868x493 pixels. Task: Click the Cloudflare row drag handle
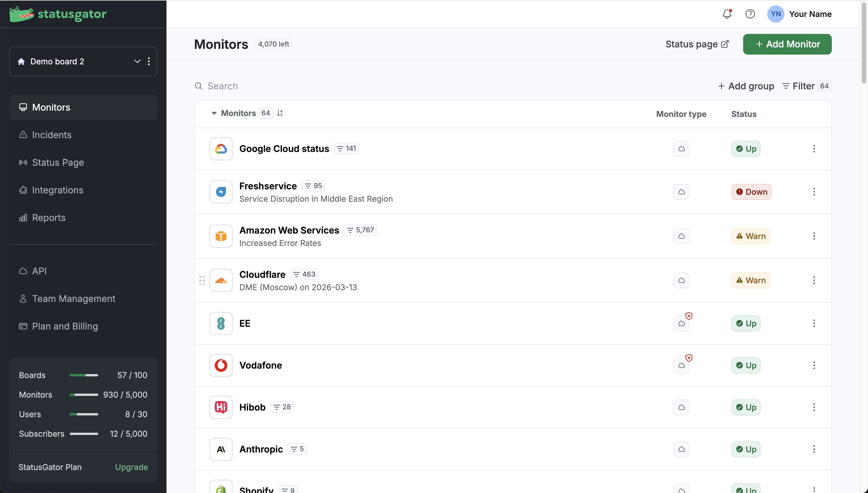[202, 280]
